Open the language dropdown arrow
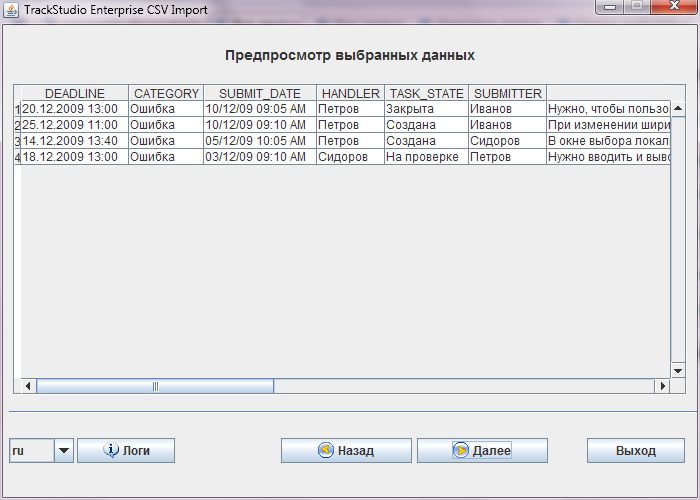700x500 pixels. pyautogui.click(x=64, y=451)
